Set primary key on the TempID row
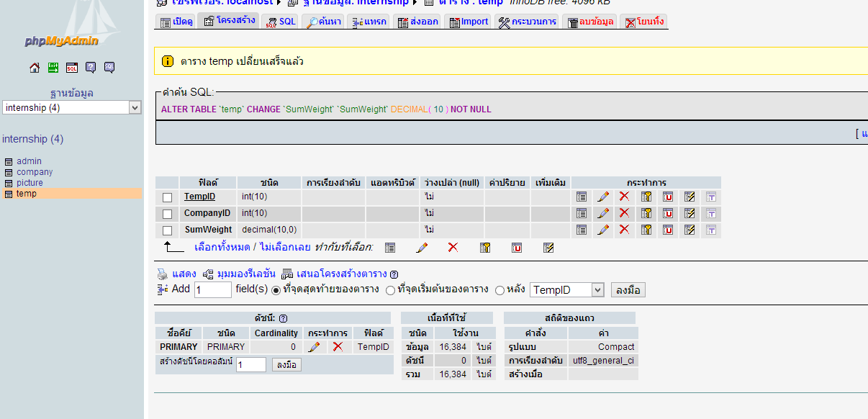The image size is (868, 419). coord(646,197)
